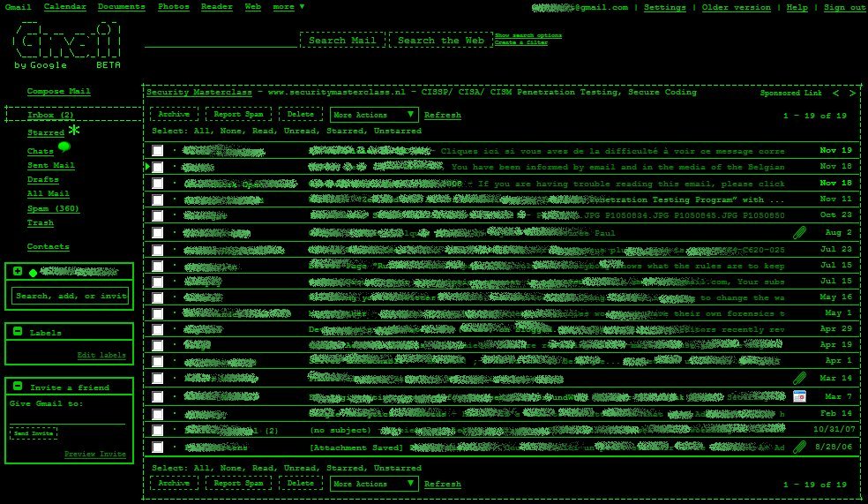This screenshot has height=504, width=868.
Task: Open Documents from the top navigation
Action: tap(121, 7)
